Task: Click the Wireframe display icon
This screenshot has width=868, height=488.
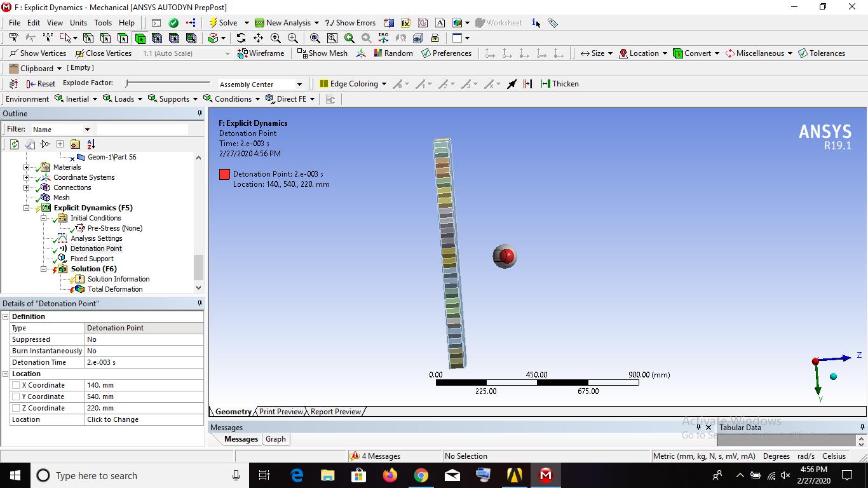Action: 242,53
